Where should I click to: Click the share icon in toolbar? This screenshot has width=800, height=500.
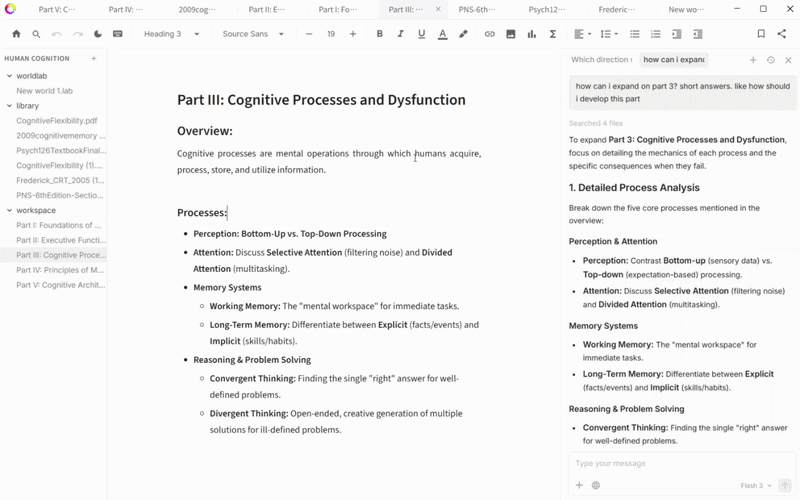pos(782,34)
